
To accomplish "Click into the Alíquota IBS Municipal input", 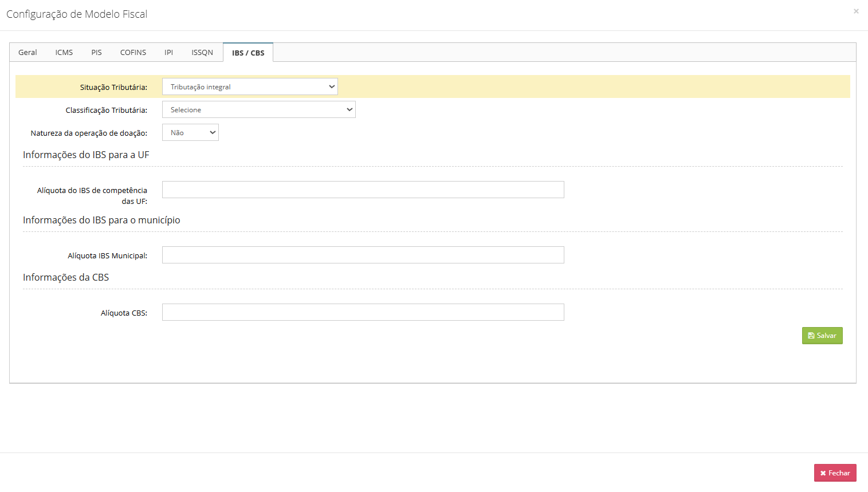I will click(x=363, y=255).
